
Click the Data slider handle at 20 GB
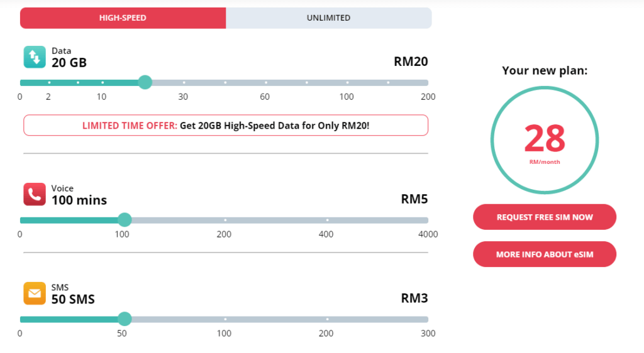145,82
